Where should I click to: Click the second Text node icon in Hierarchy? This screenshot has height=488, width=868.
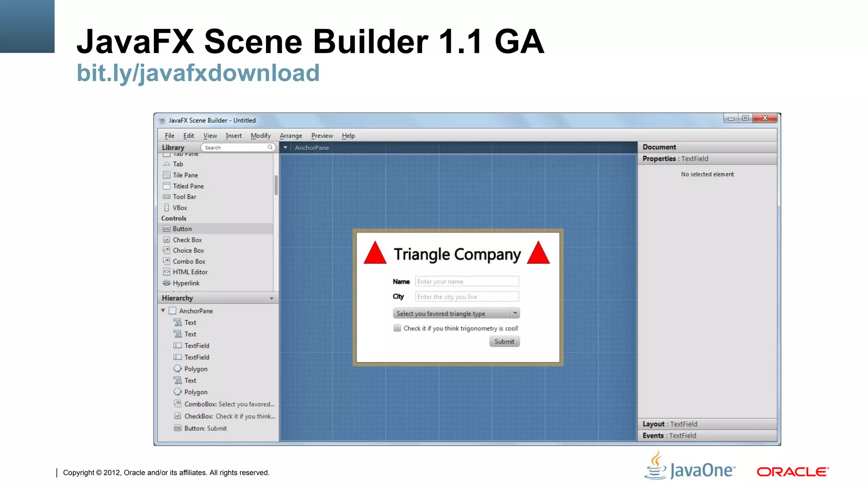(178, 334)
